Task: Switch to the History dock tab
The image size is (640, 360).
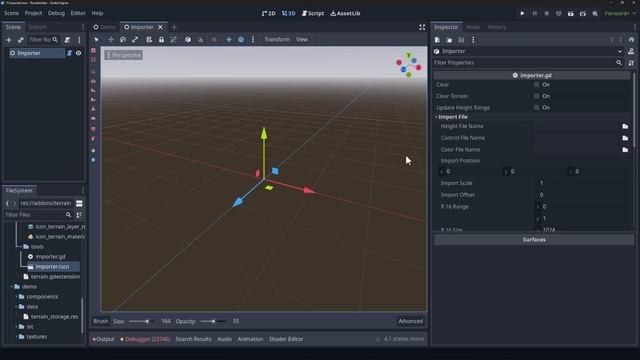Action: [497, 27]
